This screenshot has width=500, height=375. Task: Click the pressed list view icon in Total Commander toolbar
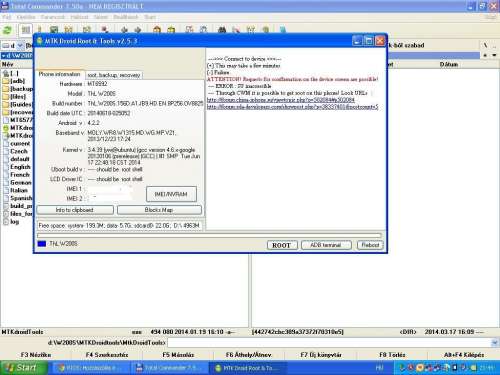(26, 31)
